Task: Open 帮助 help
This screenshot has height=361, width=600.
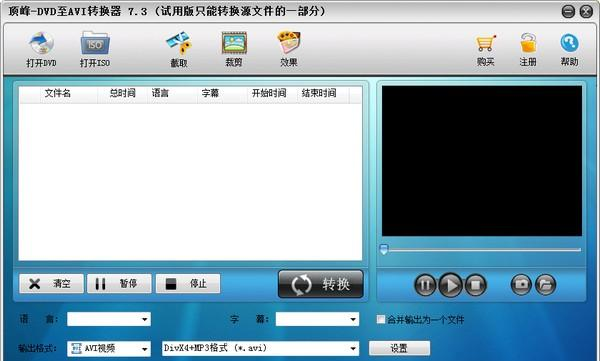Action: tap(569, 50)
